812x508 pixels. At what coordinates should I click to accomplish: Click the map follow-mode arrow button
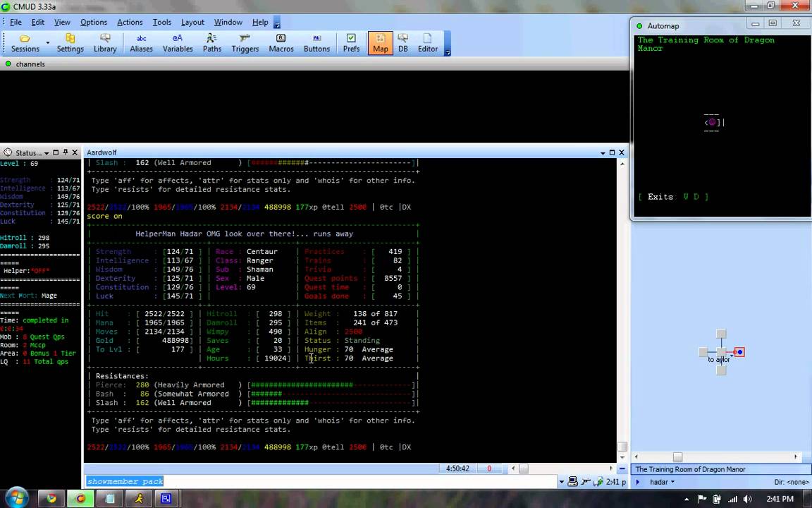point(638,482)
